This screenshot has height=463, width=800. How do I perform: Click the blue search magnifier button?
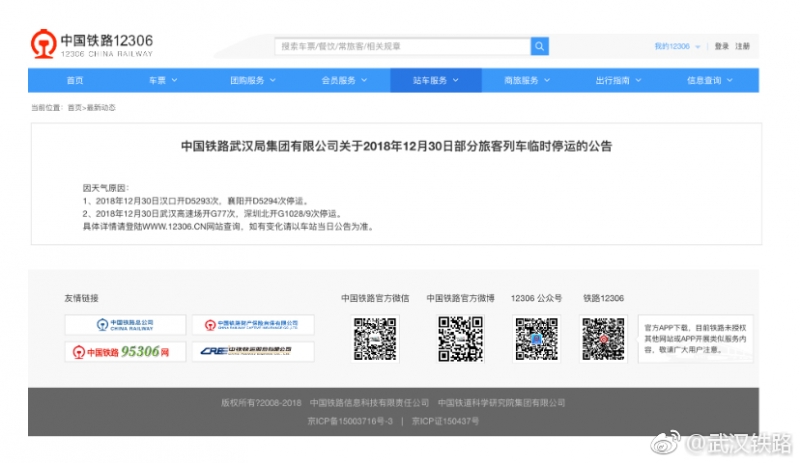tap(539, 46)
